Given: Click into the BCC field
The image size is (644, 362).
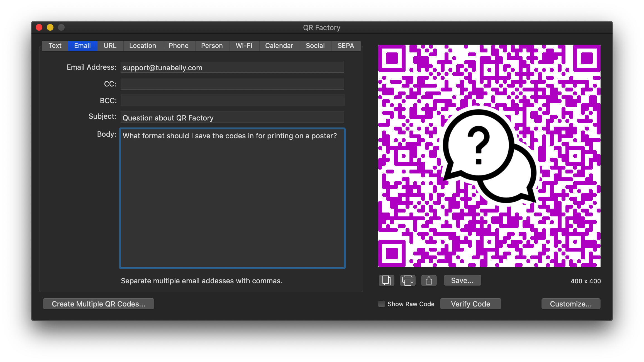Looking at the screenshot, I should pos(232,100).
